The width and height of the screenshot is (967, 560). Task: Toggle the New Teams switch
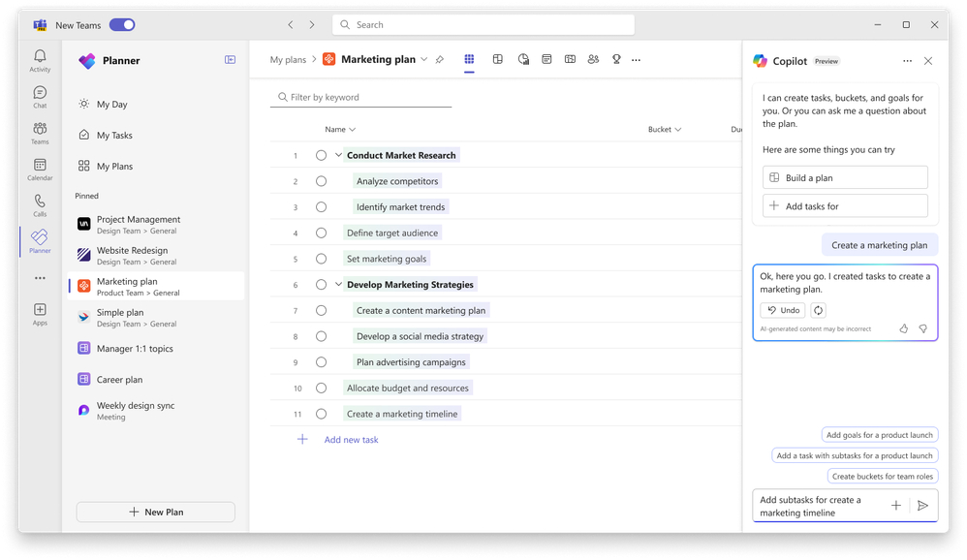click(122, 24)
